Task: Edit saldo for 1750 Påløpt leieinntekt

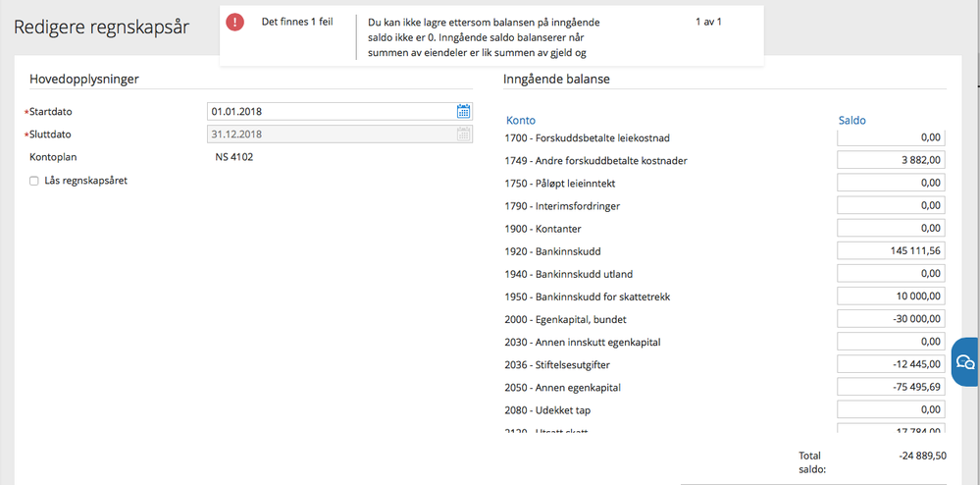Action: 891,183
